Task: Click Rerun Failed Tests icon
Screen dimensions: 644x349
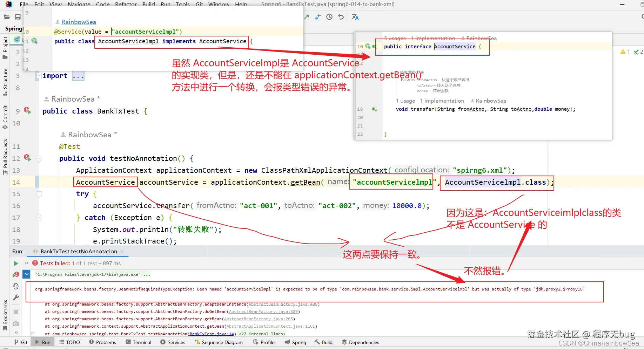Action: pos(16,274)
